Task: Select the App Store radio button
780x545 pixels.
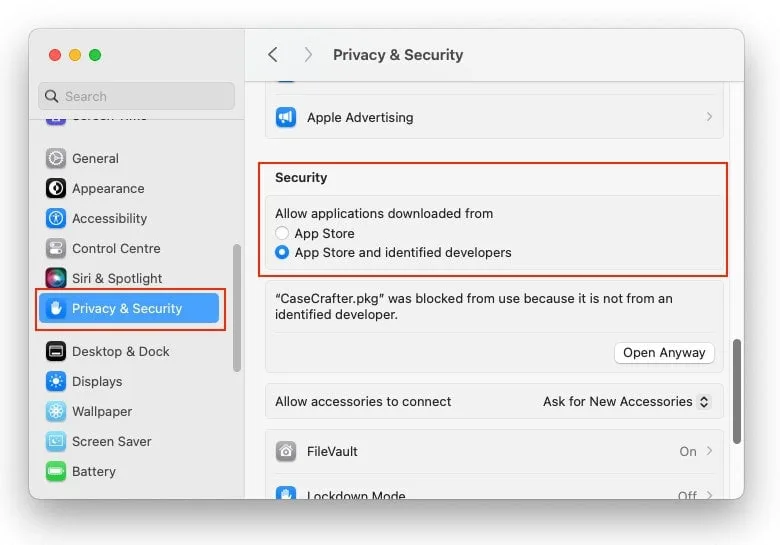Action: click(282, 233)
